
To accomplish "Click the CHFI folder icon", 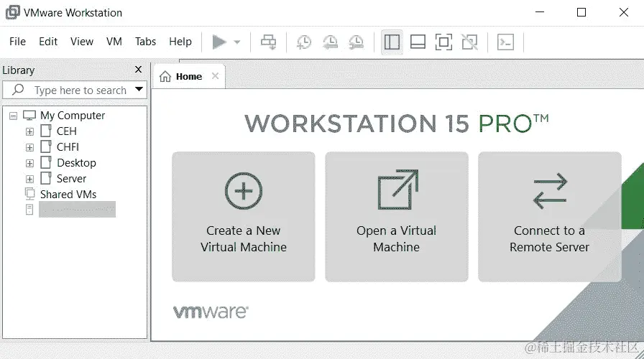I will pos(46,146).
